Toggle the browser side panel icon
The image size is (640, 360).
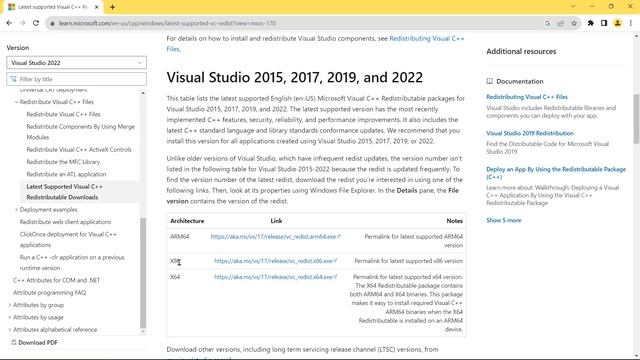[604, 23]
